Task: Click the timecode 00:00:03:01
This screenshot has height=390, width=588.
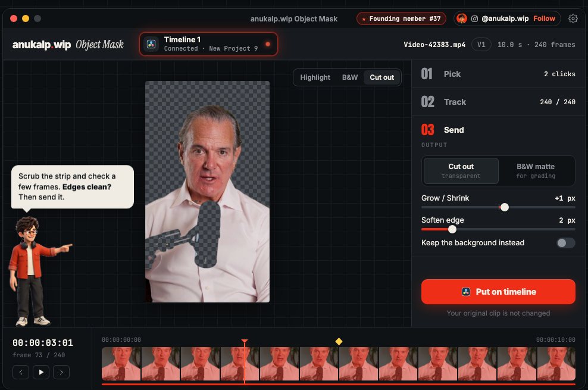Action: [x=43, y=343]
